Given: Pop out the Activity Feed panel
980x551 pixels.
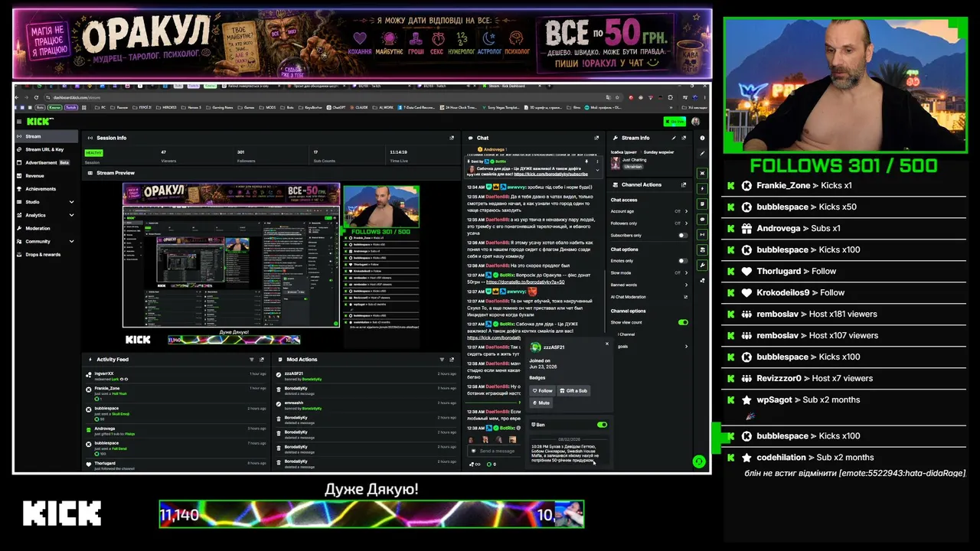Looking at the screenshot, I should (x=262, y=359).
